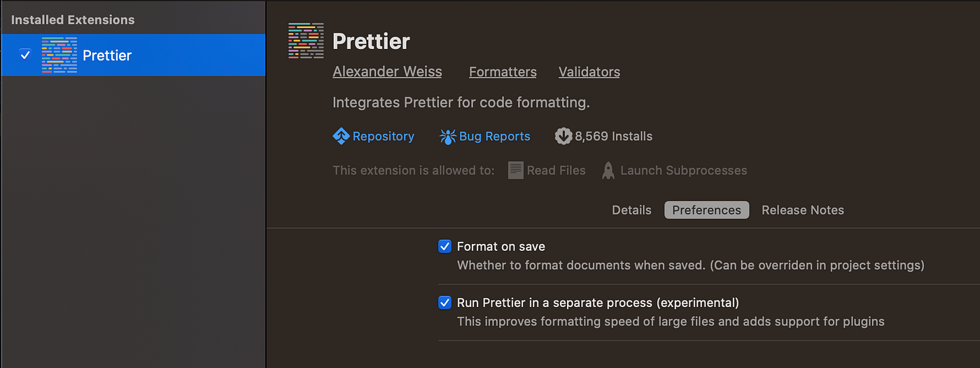The image size is (980, 368).
Task: Click the Launch Subprocesses rocket icon
Action: coord(608,170)
